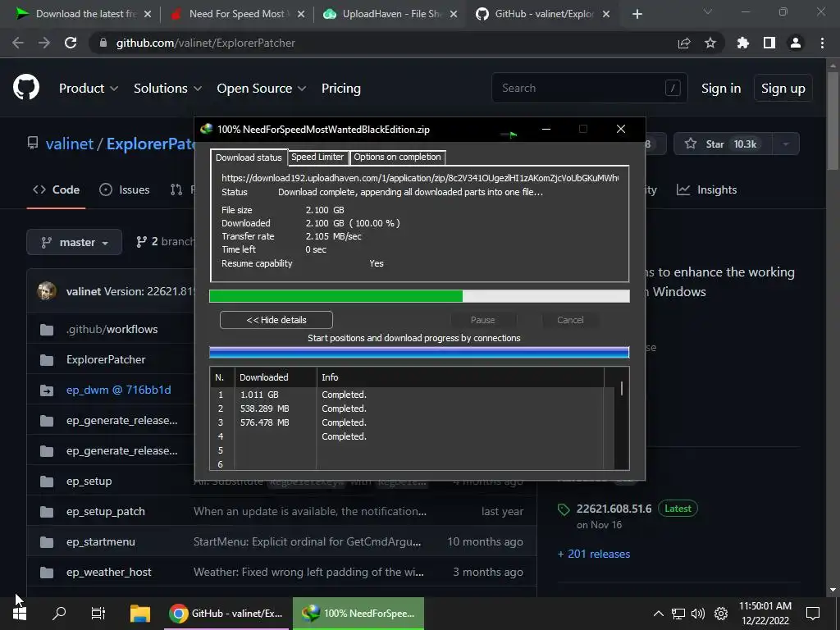The image size is (840, 630).
Task: Switch to the Chrome GitHub taskbar button
Action: click(x=226, y=614)
